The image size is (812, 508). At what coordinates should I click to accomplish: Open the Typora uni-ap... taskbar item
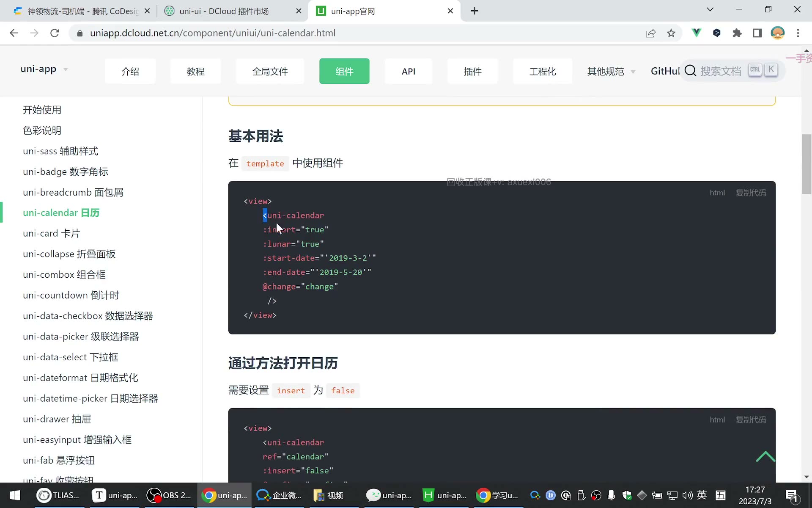[x=115, y=495]
